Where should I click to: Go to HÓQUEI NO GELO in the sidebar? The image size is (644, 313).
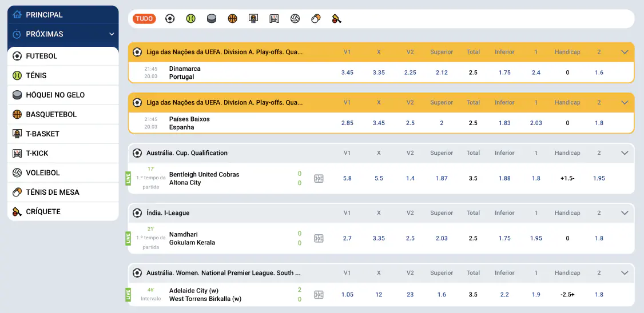coord(55,95)
